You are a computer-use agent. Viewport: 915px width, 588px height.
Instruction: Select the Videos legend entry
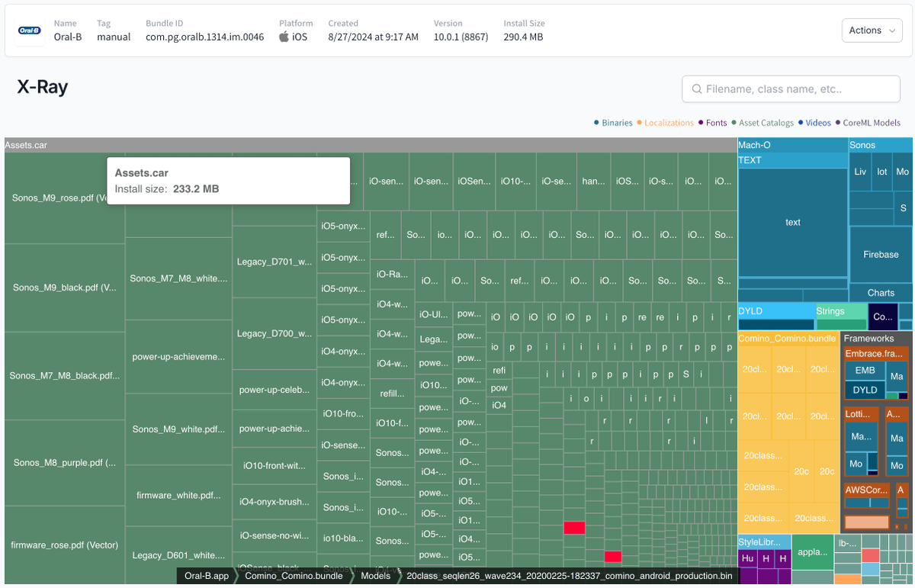815,123
